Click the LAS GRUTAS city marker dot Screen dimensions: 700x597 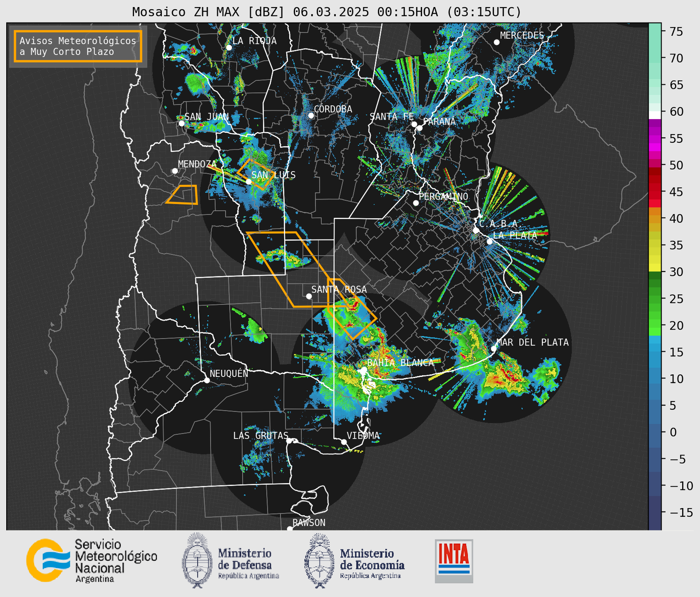(289, 440)
